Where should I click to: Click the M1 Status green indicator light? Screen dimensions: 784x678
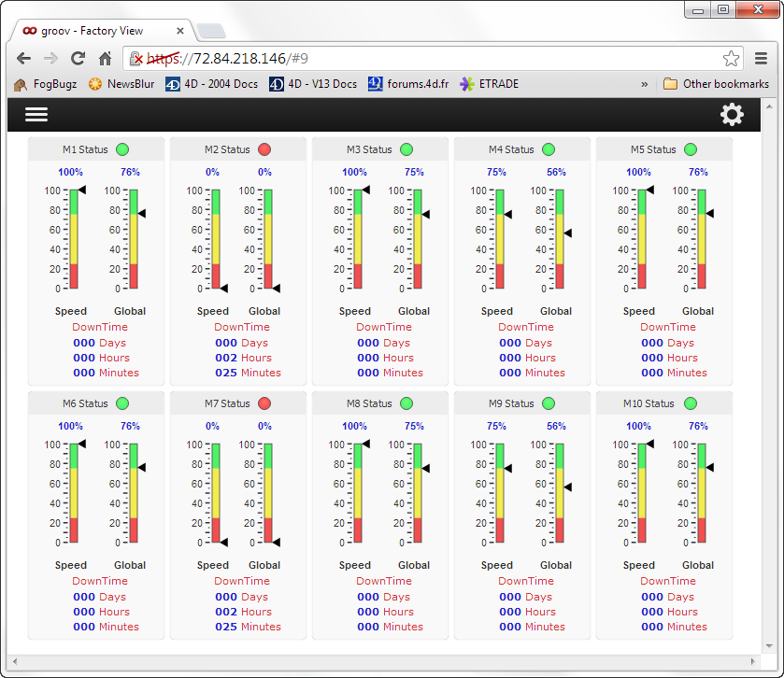pyautogui.click(x=122, y=149)
